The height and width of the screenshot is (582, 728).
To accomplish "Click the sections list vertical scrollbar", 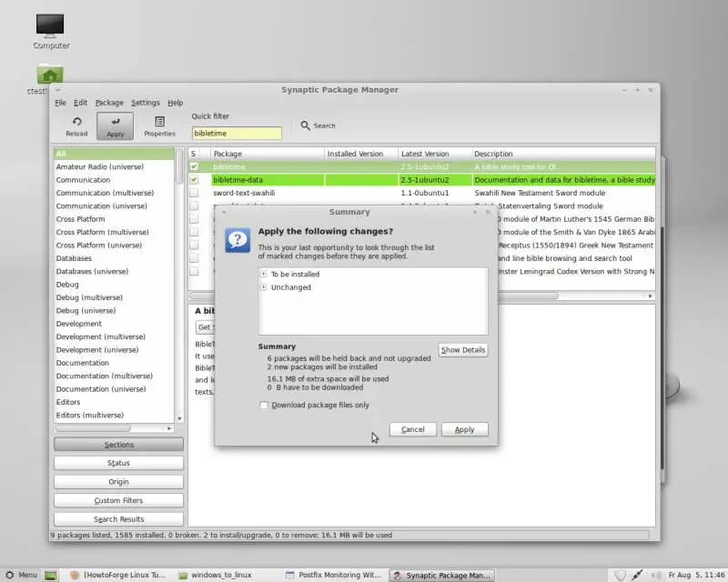I will (179, 166).
